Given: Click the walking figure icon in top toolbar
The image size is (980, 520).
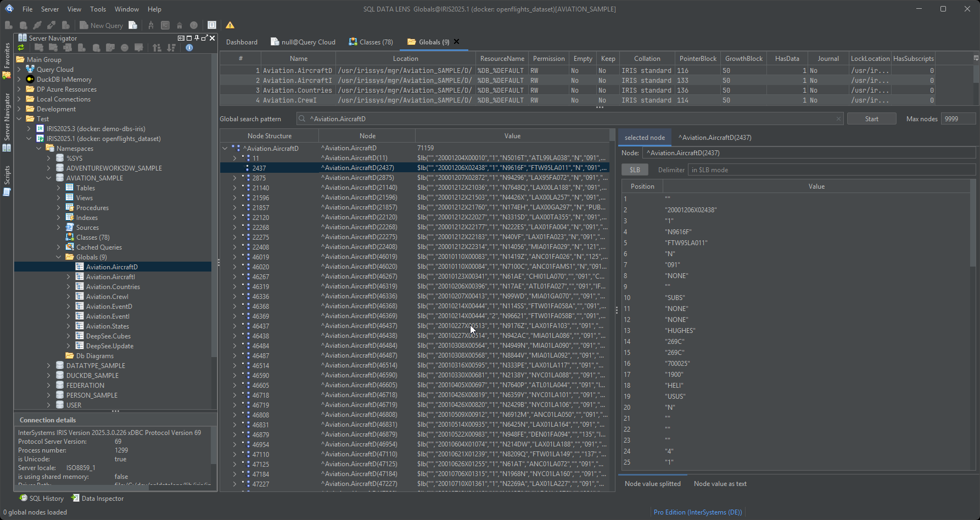Looking at the screenshot, I should pos(151,25).
